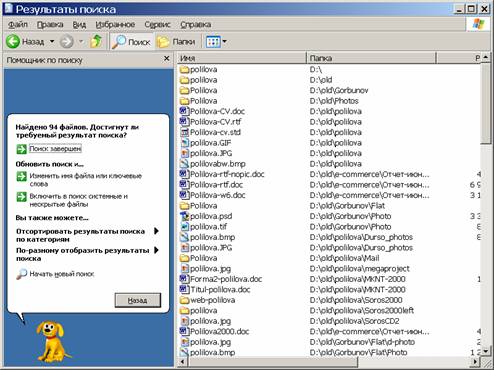Select the Polilova-w6.doc file icon
The image size is (494, 370).
click(184, 195)
